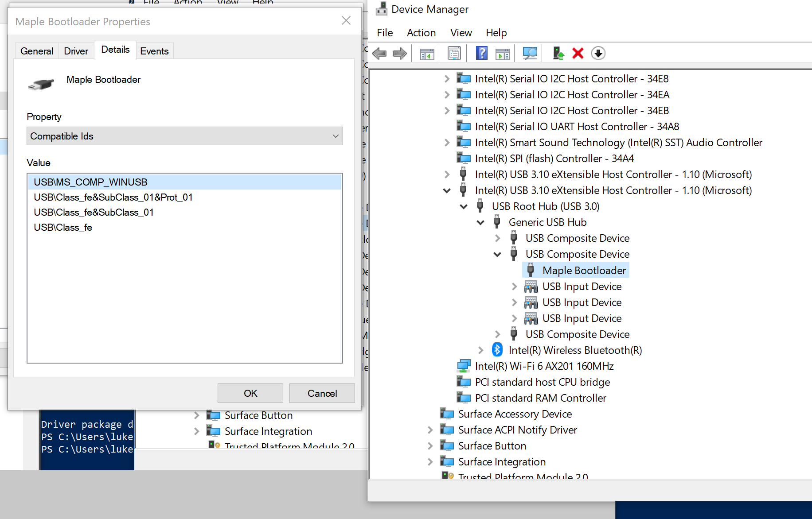Image resolution: width=812 pixels, height=519 pixels.
Task: Uninstall the selected device (red X icon)
Action: coord(578,53)
